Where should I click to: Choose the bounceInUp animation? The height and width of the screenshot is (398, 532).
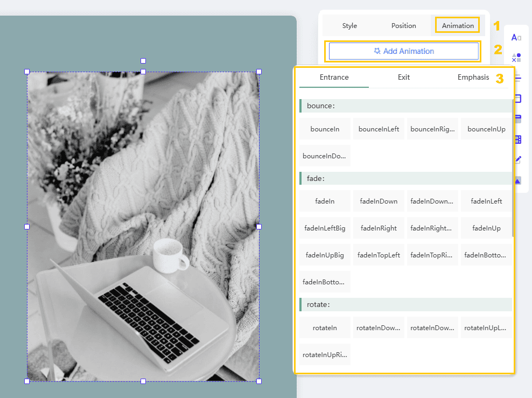pos(486,129)
